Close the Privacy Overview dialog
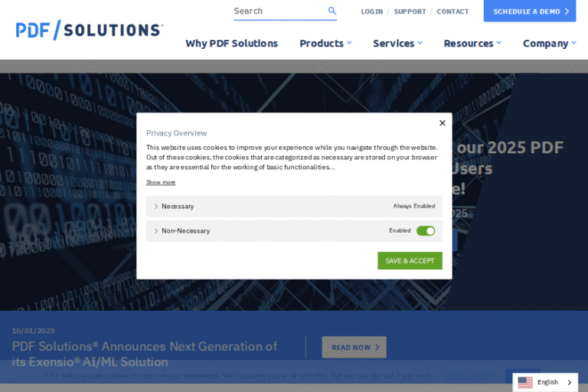The image size is (588, 392). 442,122
